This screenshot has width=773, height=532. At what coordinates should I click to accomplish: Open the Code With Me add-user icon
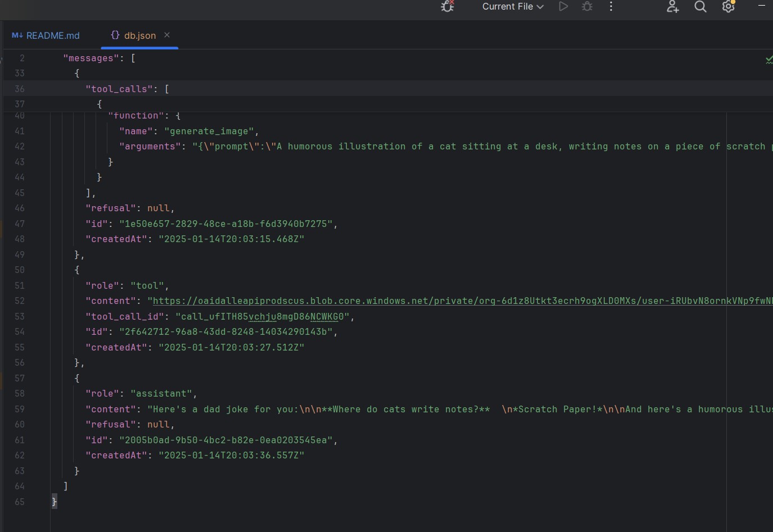click(x=672, y=7)
